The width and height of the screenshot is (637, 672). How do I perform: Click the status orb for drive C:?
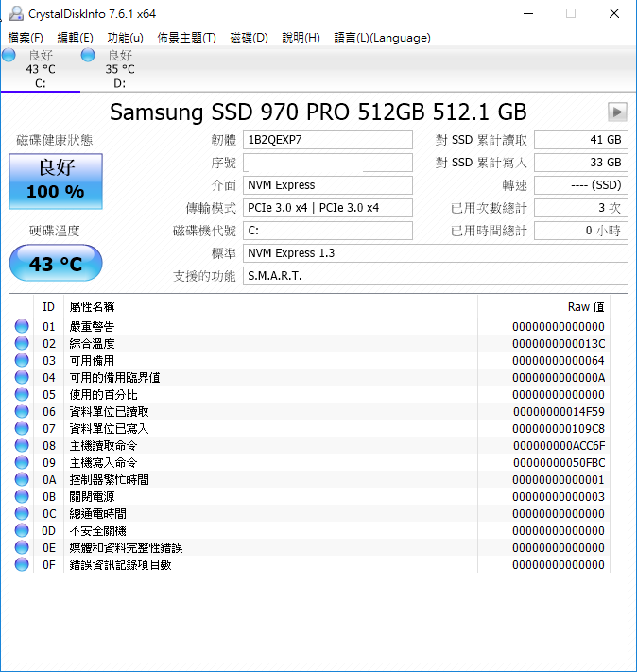[x=9, y=56]
